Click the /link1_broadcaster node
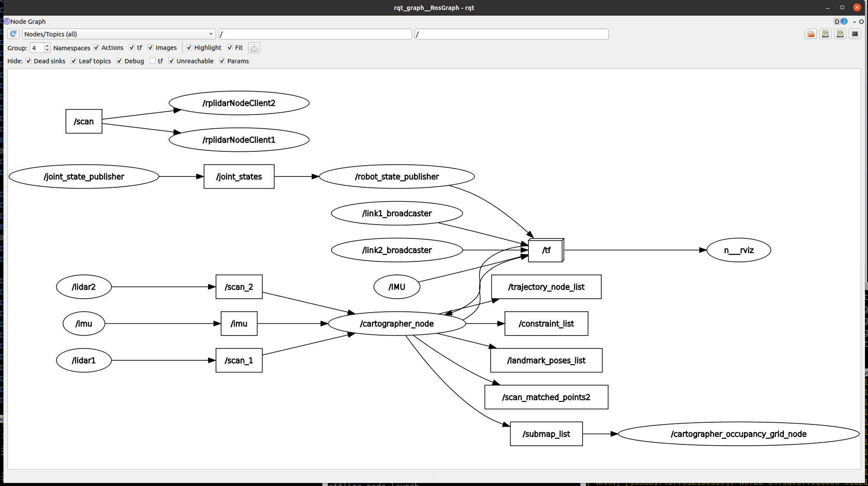This screenshot has height=486, width=868. click(x=397, y=213)
